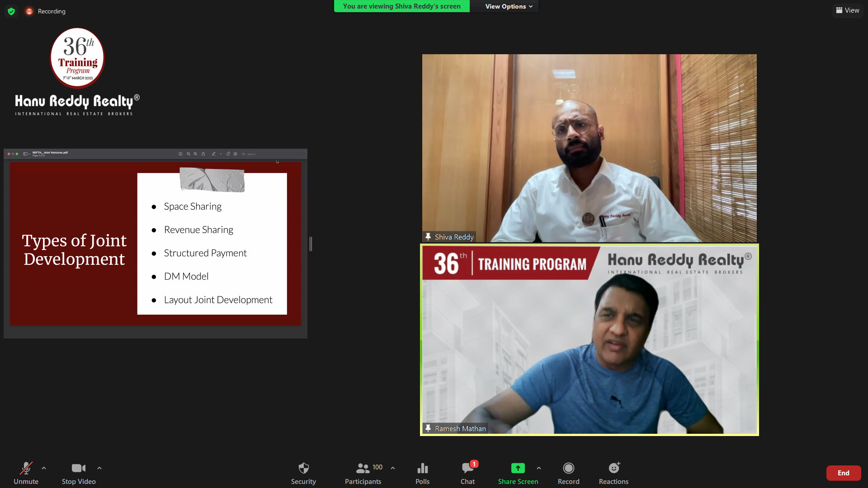Start sharing your screen
The height and width of the screenshot is (488, 868).
click(x=518, y=473)
